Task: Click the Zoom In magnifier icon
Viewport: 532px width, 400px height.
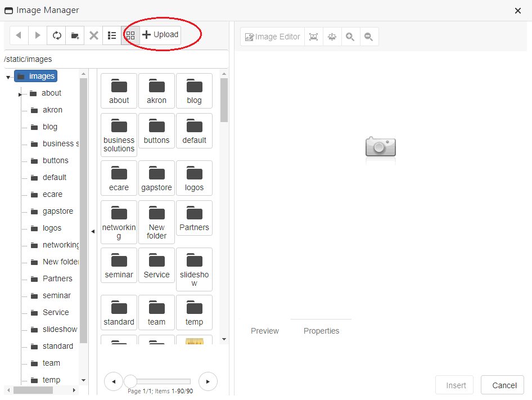Action: 350,37
